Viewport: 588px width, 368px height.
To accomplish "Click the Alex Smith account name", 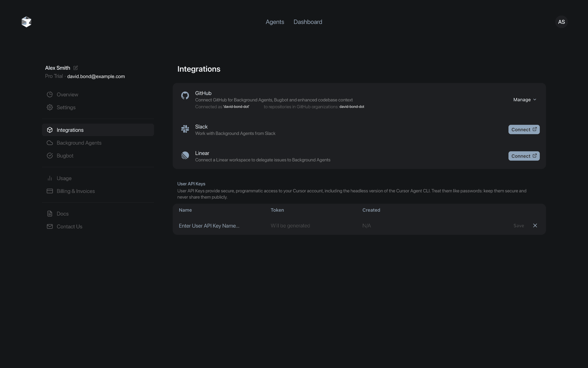I will pos(58,68).
